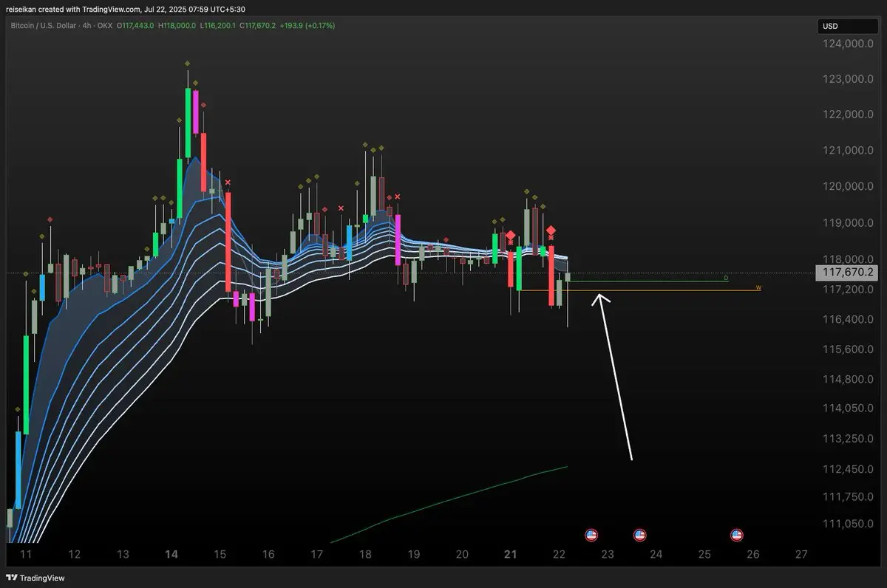Click price axis label 115,600.0
Screen dimensions: 887x588
(847, 349)
